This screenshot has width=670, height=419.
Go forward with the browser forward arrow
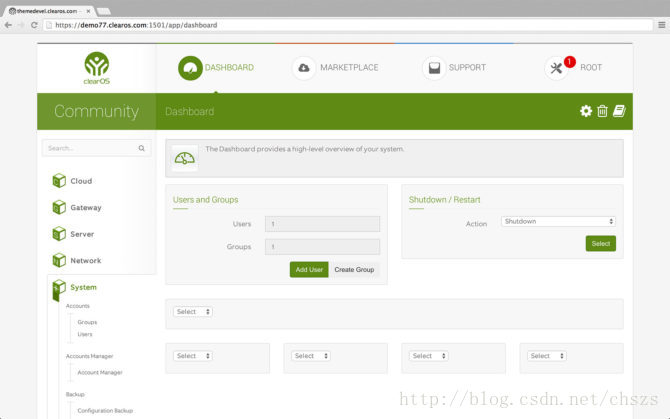[21, 25]
